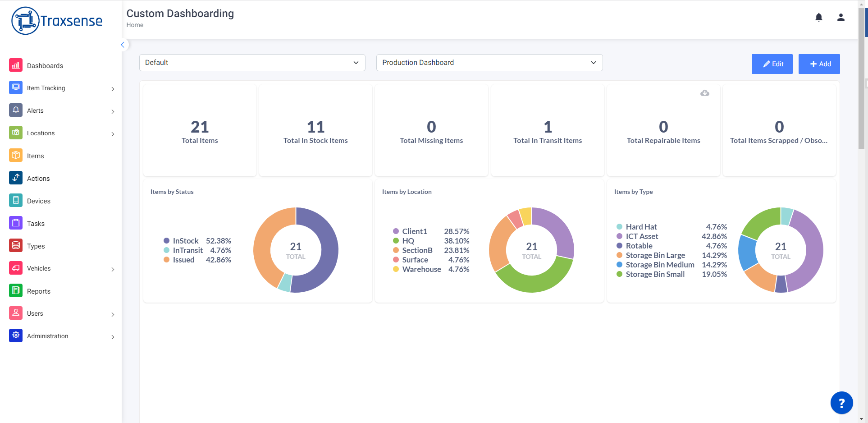Click the Traxsense logo
The height and width of the screenshot is (423, 868).
click(x=57, y=21)
